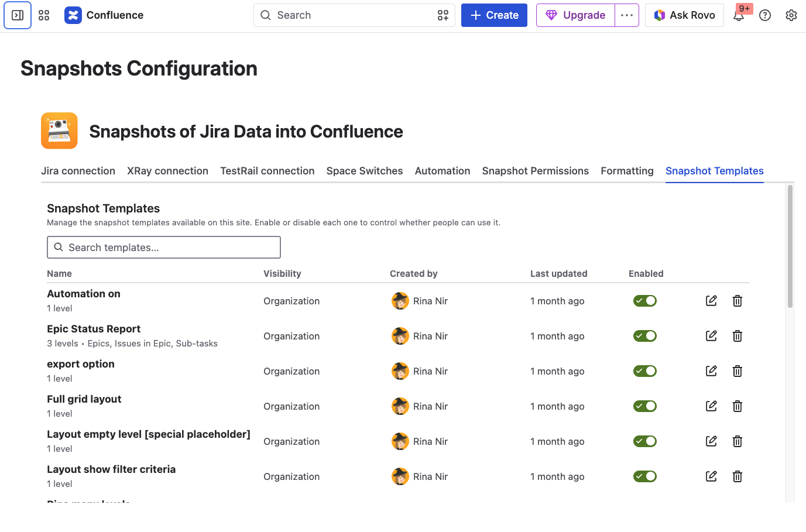Click the Epic Status Report name
This screenshot has height=532, width=806.
(94, 329)
